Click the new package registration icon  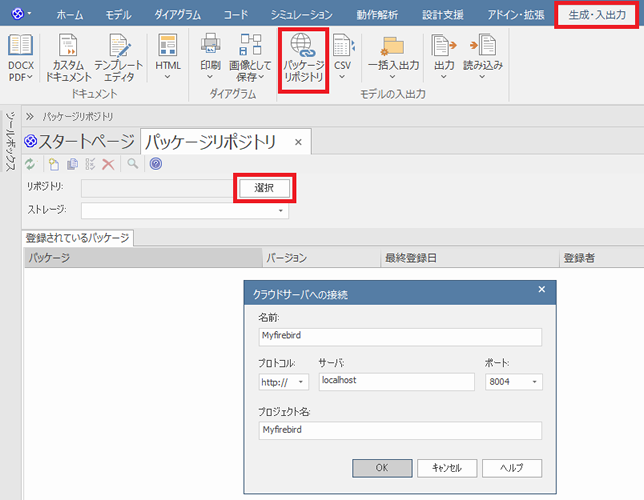(54, 164)
